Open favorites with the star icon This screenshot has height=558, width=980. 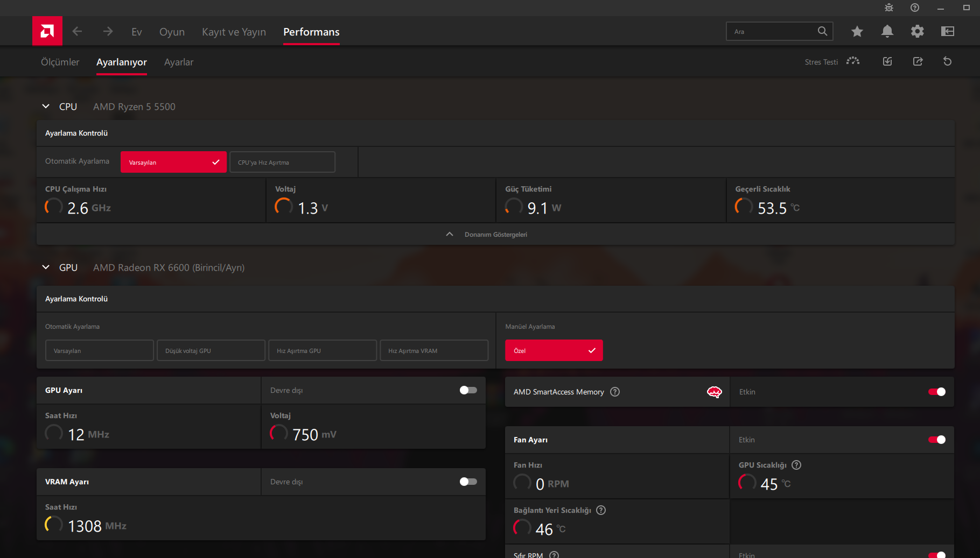857,32
